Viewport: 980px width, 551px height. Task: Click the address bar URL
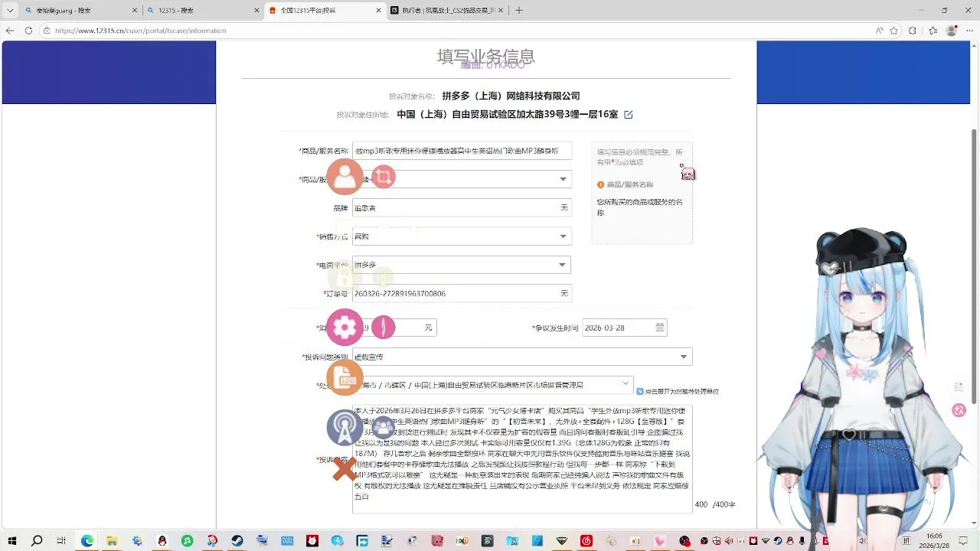[x=140, y=31]
